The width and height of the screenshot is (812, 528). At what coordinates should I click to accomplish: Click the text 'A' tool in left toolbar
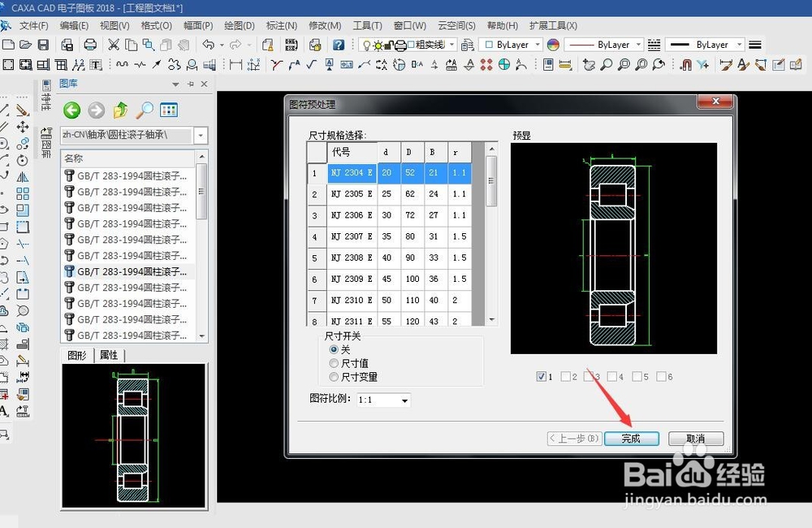pos(3,411)
